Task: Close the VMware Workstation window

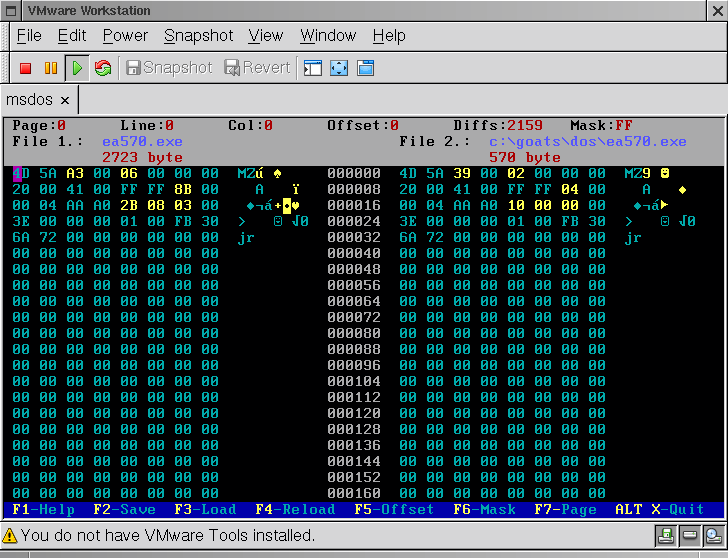Action: [x=717, y=11]
